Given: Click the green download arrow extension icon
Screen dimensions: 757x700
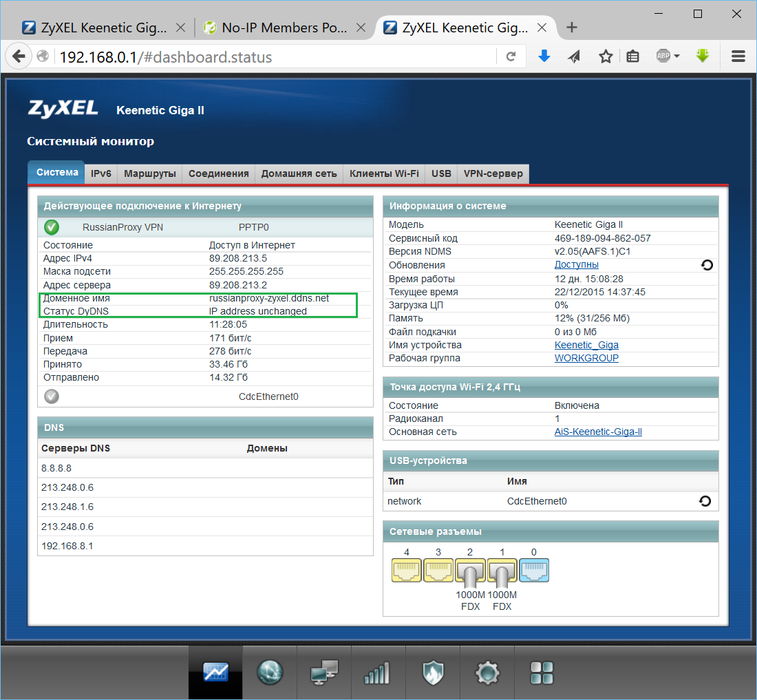Looking at the screenshot, I should [x=703, y=56].
